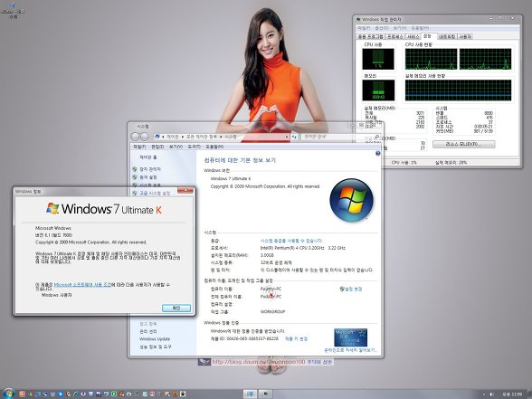
Task: Click the physical memory usage history graph
Action: click(459, 90)
